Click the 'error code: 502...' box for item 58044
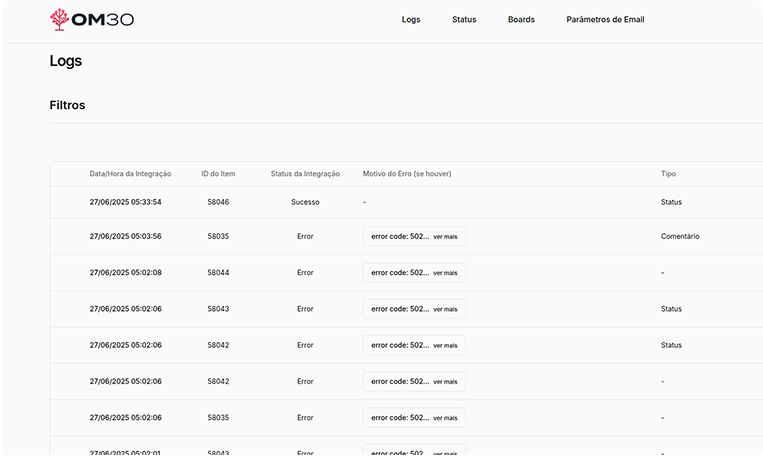This screenshot has width=763, height=458. 399,273
